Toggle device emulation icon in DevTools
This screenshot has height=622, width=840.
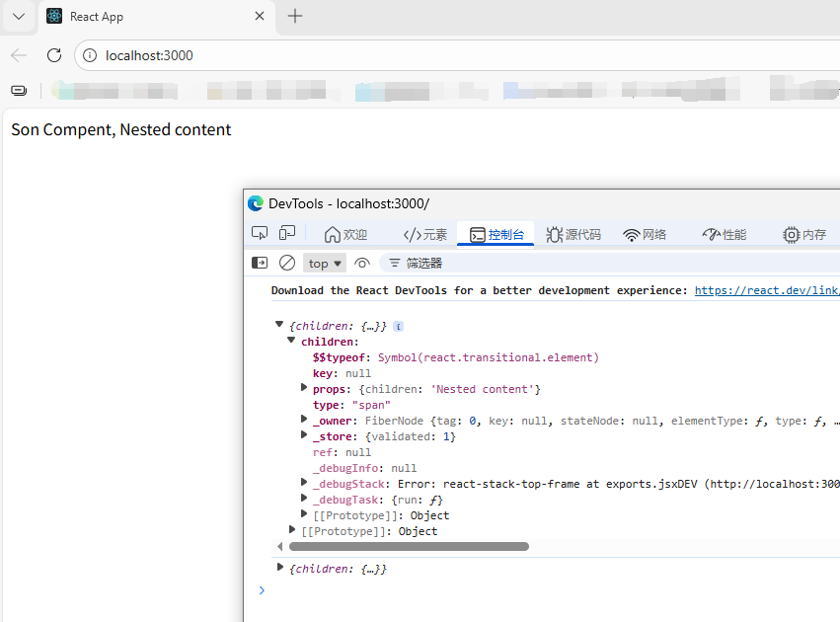287,233
